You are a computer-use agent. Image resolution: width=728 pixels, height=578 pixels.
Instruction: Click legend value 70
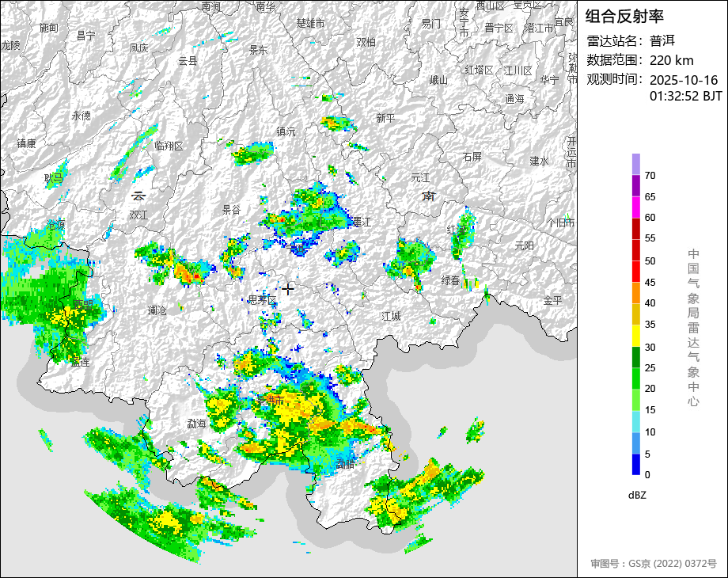[650, 176]
